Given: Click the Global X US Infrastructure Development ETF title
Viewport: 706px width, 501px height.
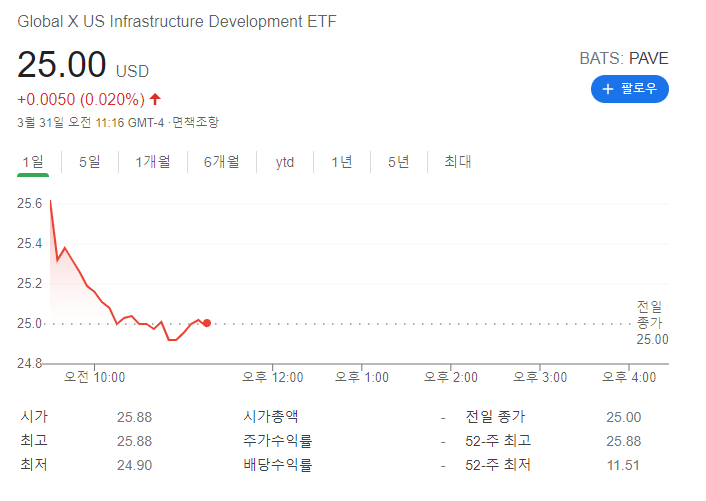Looking at the screenshot, I should pyautogui.click(x=177, y=21).
